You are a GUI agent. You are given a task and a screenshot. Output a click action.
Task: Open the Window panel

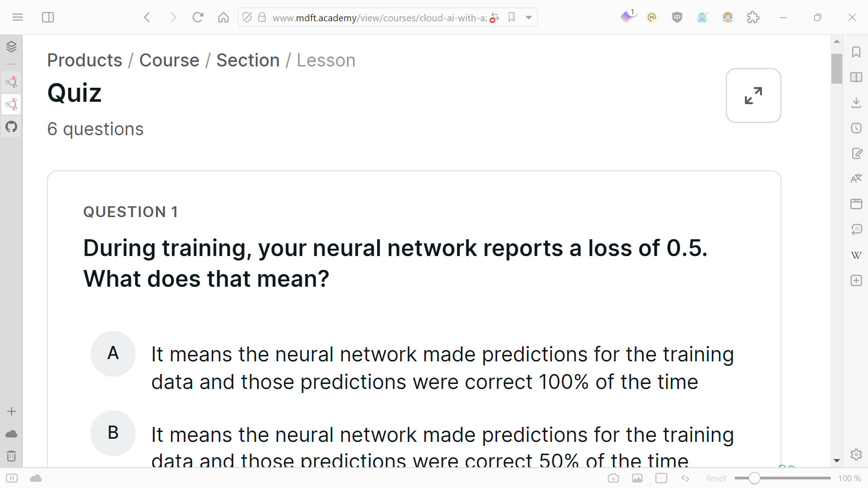(856, 204)
